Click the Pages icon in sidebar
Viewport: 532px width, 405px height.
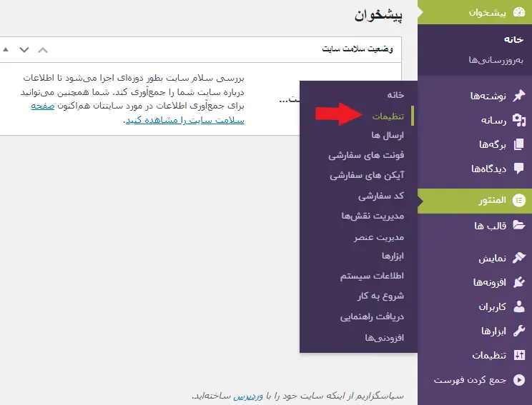point(518,144)
